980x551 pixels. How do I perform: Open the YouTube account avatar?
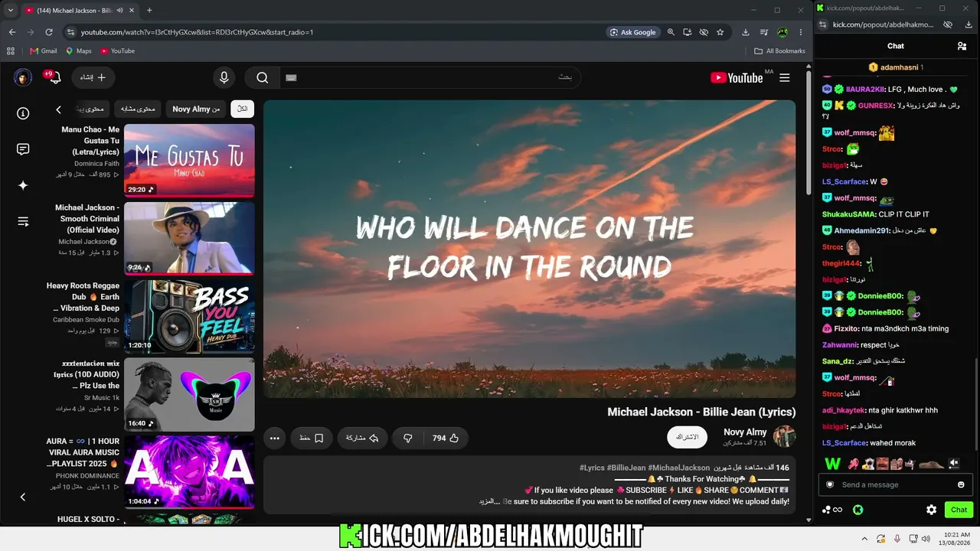(23, 77)
